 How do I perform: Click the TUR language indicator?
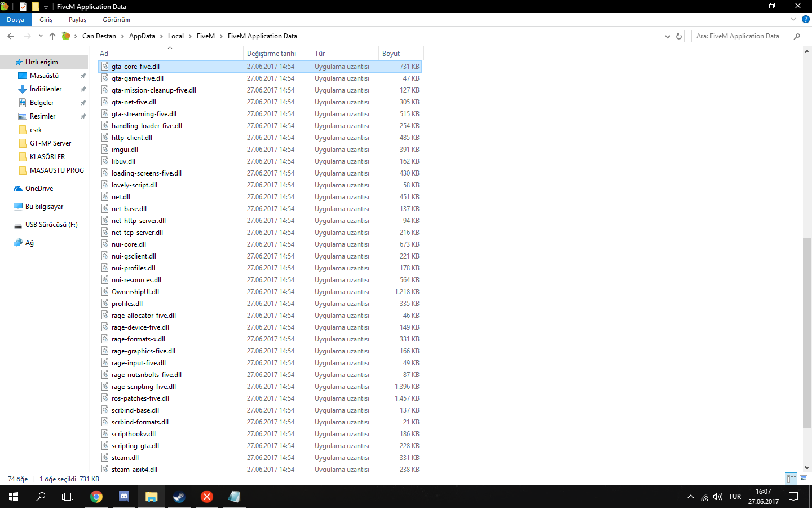(x=735, y=497)
